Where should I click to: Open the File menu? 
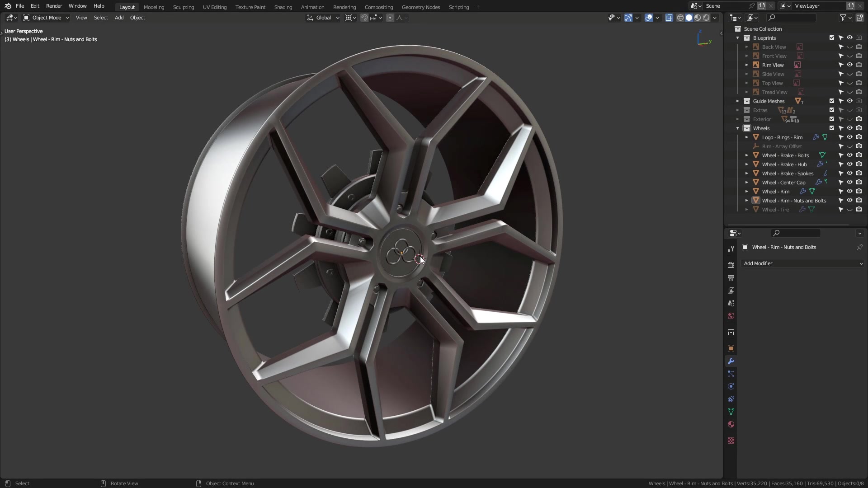20,6
